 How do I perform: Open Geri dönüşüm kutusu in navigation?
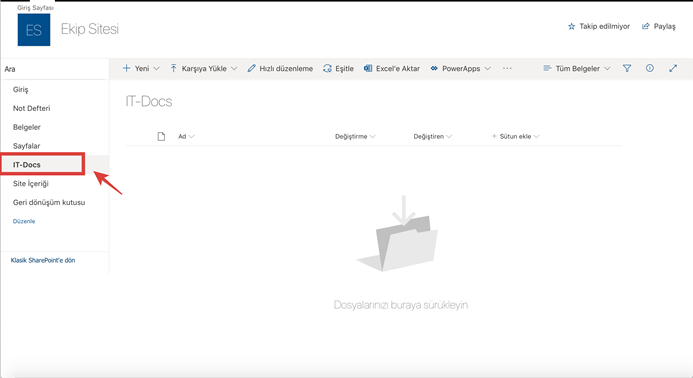point(49,202)
